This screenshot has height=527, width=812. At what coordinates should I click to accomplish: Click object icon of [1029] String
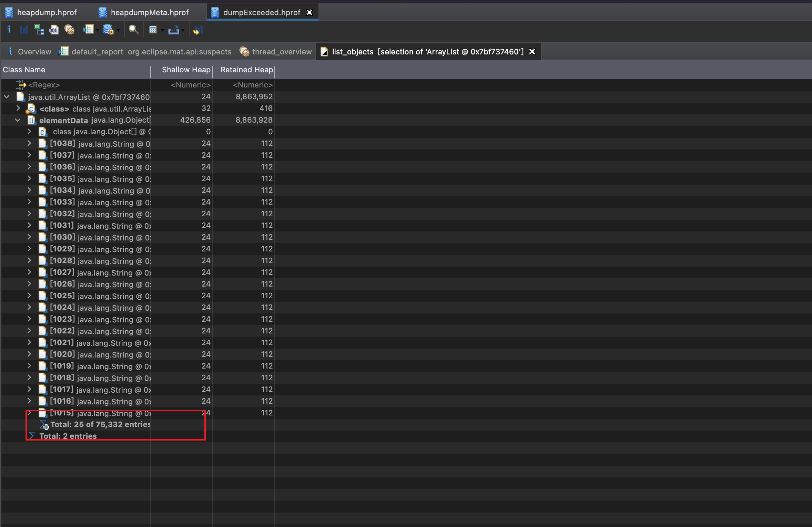[42, 249]
